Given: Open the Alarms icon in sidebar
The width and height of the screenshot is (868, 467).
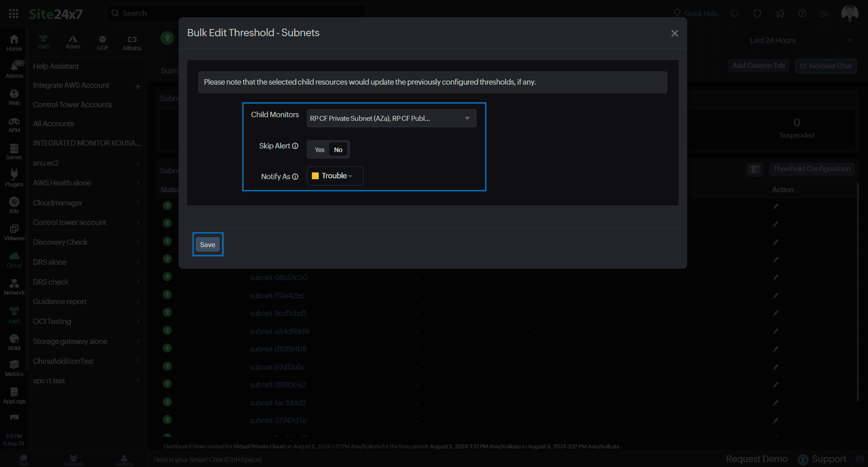Looking at the screenshot, I should coord(14,70).
